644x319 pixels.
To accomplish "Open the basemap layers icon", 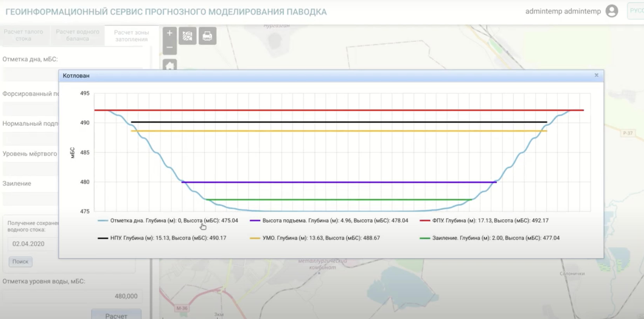I will coord(187,36).
